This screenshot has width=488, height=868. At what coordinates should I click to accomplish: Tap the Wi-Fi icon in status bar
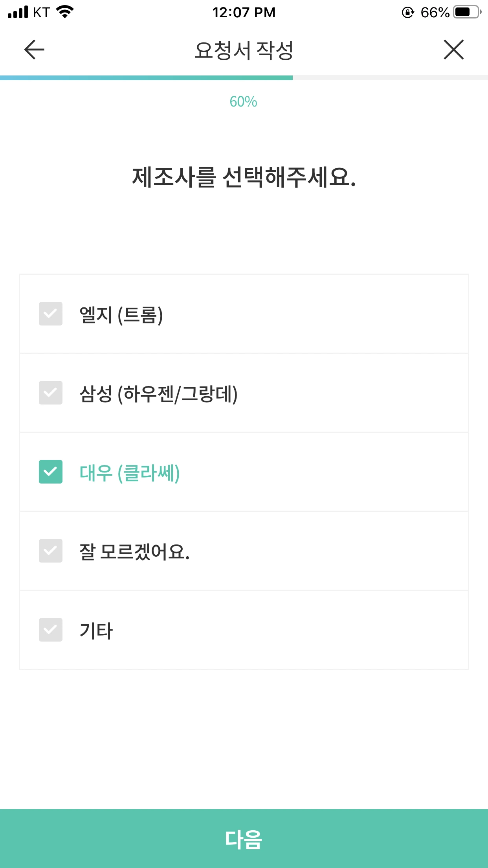pos(65,12)
